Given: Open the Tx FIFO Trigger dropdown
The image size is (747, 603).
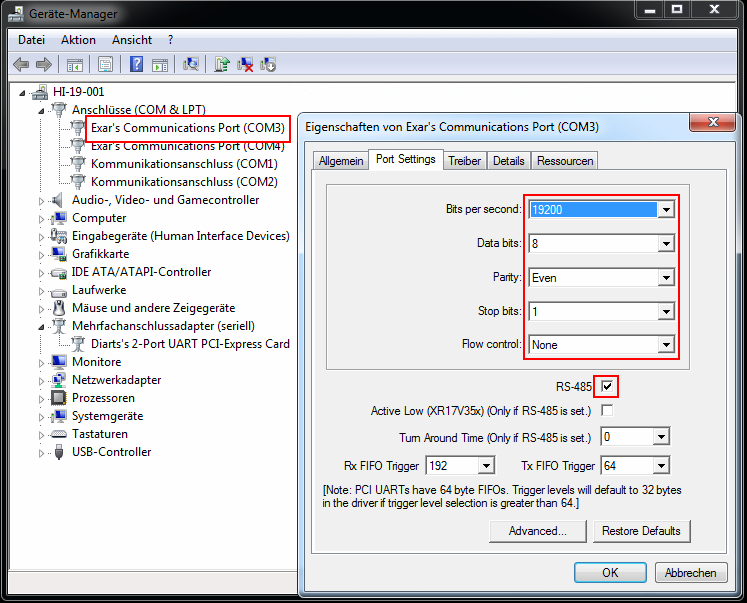Looking at the screenshot, I should (661, 465).
